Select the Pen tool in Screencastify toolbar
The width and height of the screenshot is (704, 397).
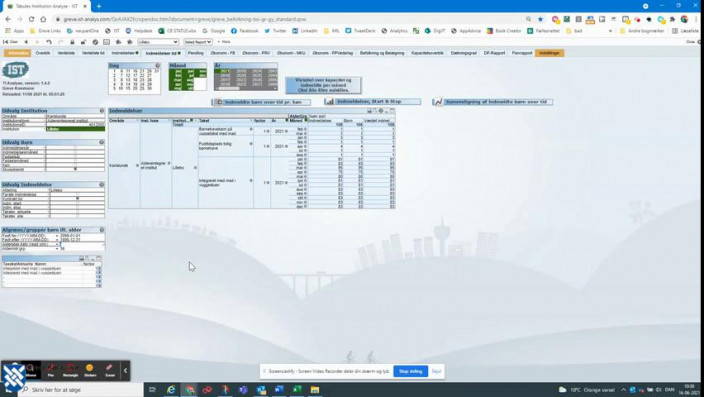(x=51, y=370)
